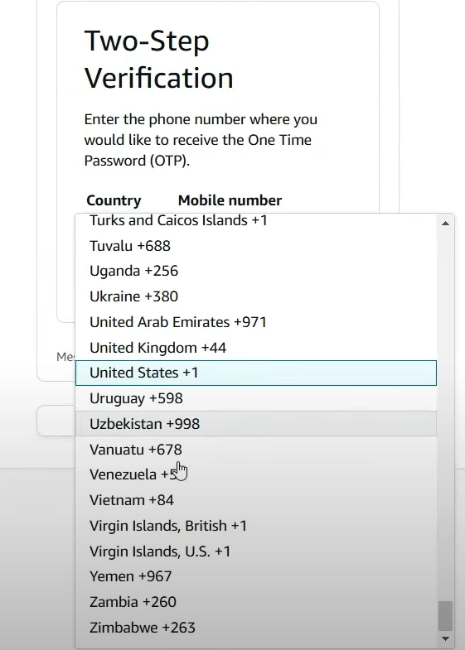Select Uganda +256 country code
This screenshot has height=650, width=465.
256,271
